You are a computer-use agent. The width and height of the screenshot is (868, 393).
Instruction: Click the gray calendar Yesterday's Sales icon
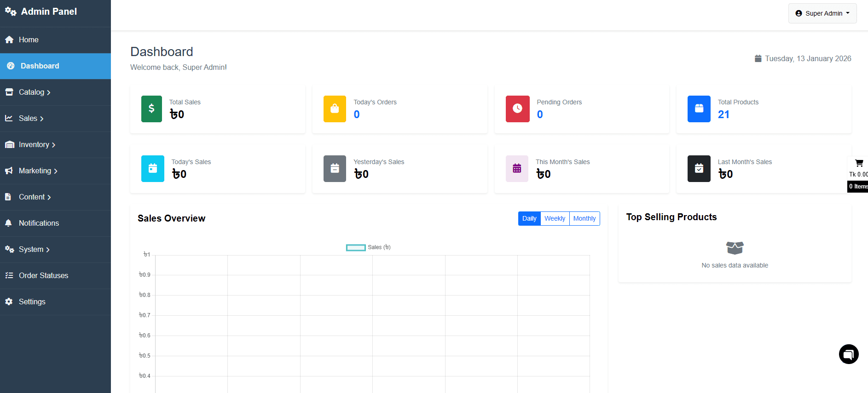(x=335, y=169)
